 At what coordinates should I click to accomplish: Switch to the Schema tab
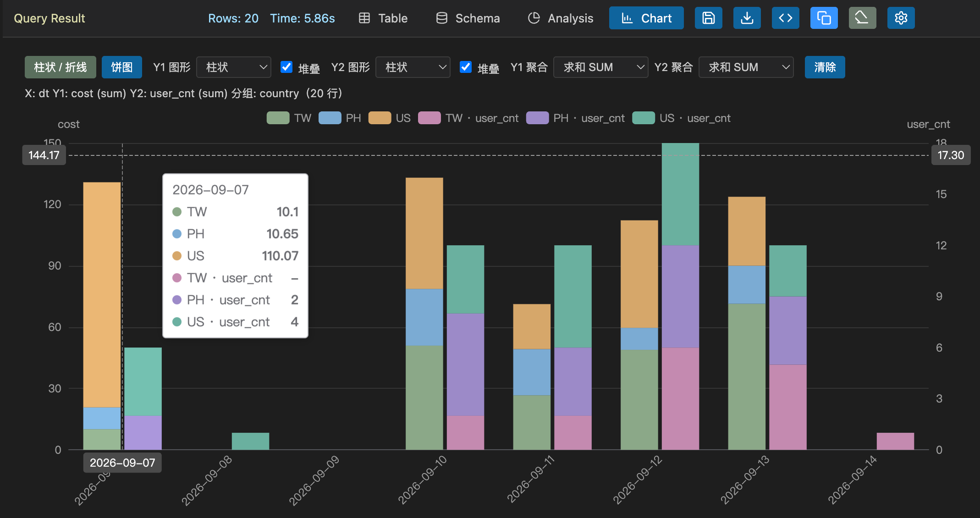point(468,18)
